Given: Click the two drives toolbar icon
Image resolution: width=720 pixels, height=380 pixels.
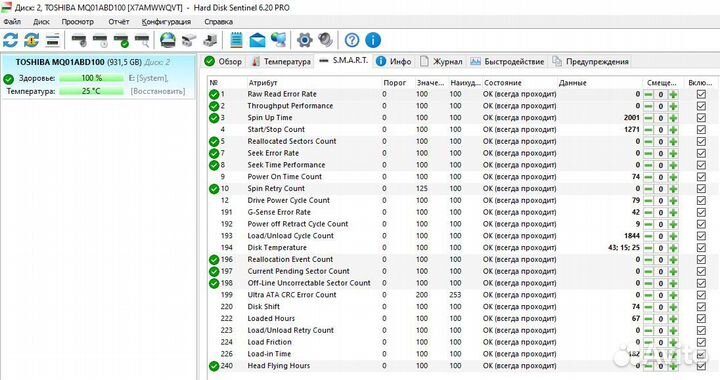Looking at the screenshot, I should [189, 40].
